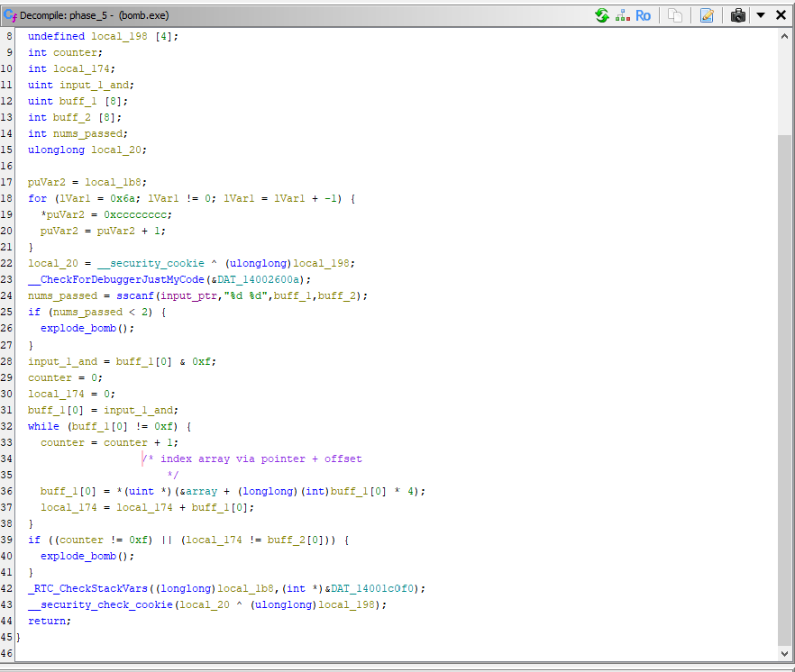Click the pencil-on-page edit icon

[x=707, y=15]
